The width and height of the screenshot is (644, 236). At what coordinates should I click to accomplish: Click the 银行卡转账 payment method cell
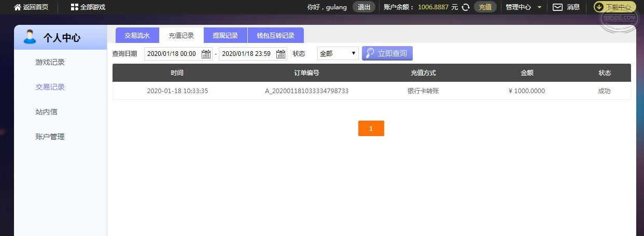(423, 91)
